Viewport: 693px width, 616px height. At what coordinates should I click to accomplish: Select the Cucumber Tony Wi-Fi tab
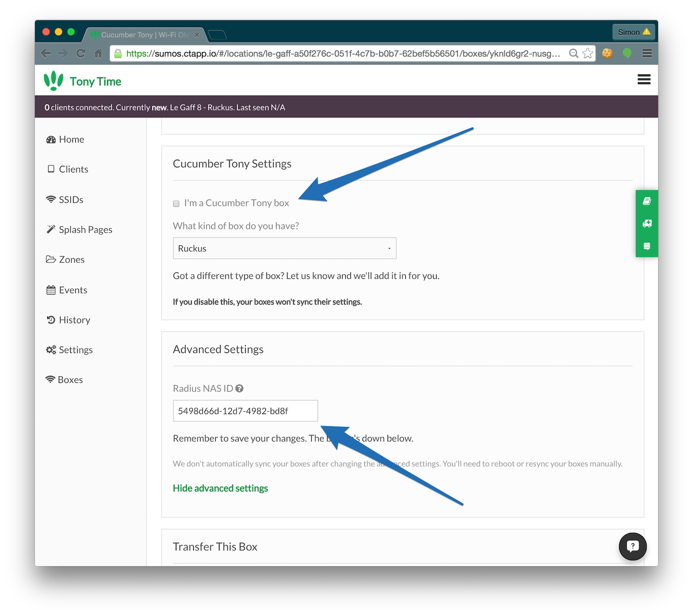144,35
